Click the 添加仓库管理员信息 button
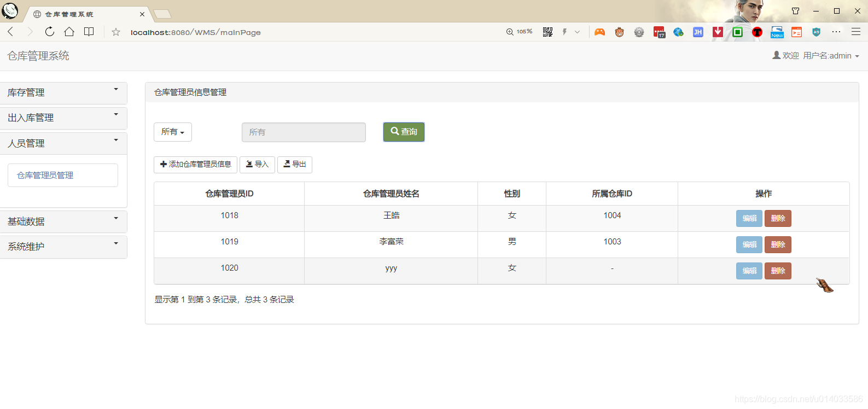The width and height of the screenshot is (868, 409). pyautogui.click(x=195, y=165)
